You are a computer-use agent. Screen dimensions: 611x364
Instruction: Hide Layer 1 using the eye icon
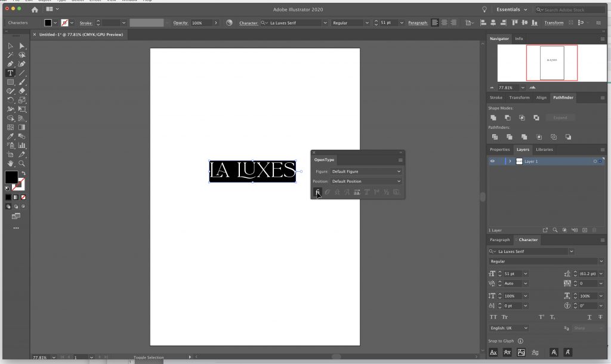point(492,161)
